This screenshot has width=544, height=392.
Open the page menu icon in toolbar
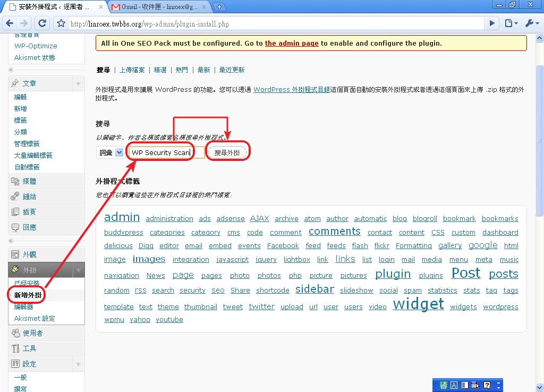[511, 23]
